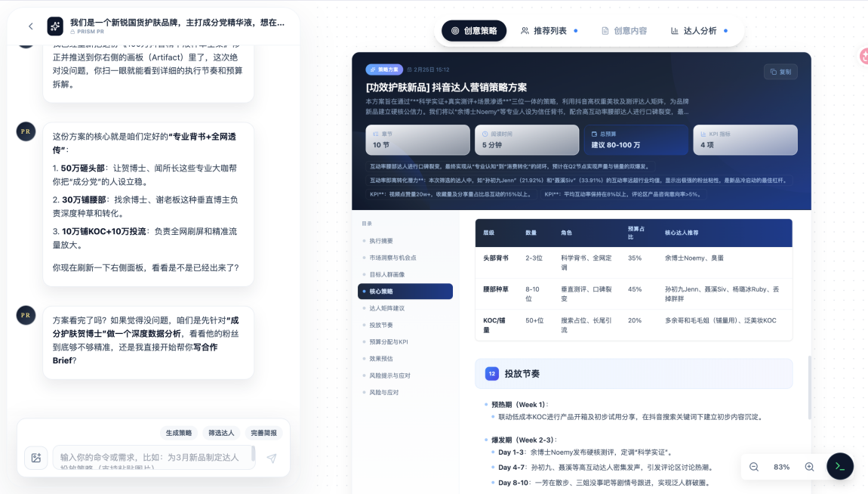Zoom in with the magnifier plus icon
Image resolution: width=868 pixels, height=494 pixels.
pos(808,467)
